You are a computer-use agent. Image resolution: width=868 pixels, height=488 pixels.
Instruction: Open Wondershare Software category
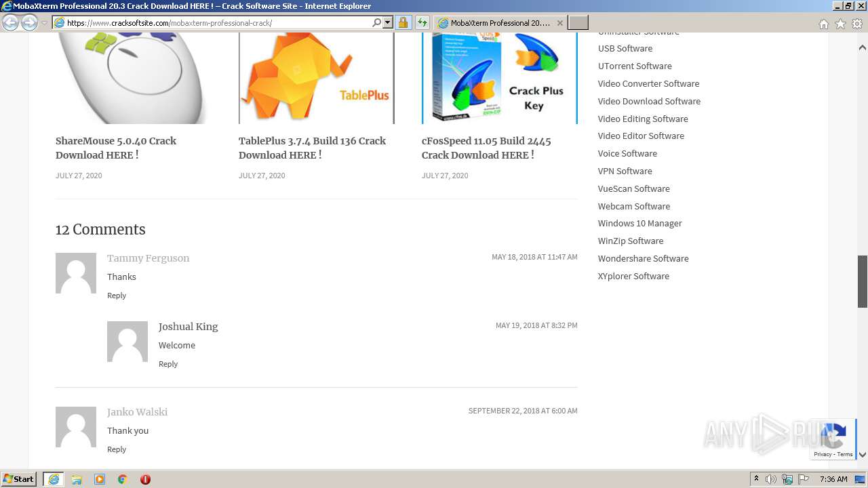[643, 259]
